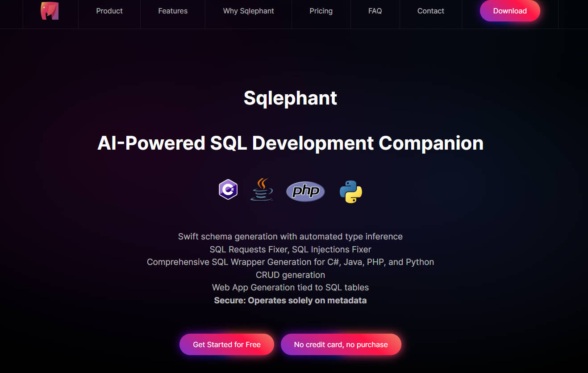Click the Download button
This screenshot has height=373, width=588.
[510, 11]
